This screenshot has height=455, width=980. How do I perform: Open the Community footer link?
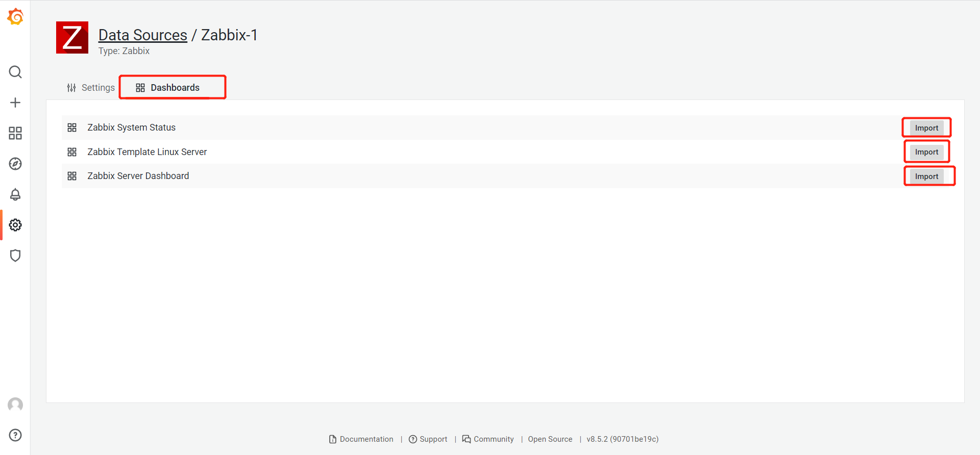488,439
